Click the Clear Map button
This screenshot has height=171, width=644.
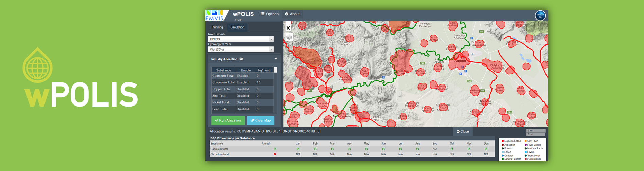[261, 120]
